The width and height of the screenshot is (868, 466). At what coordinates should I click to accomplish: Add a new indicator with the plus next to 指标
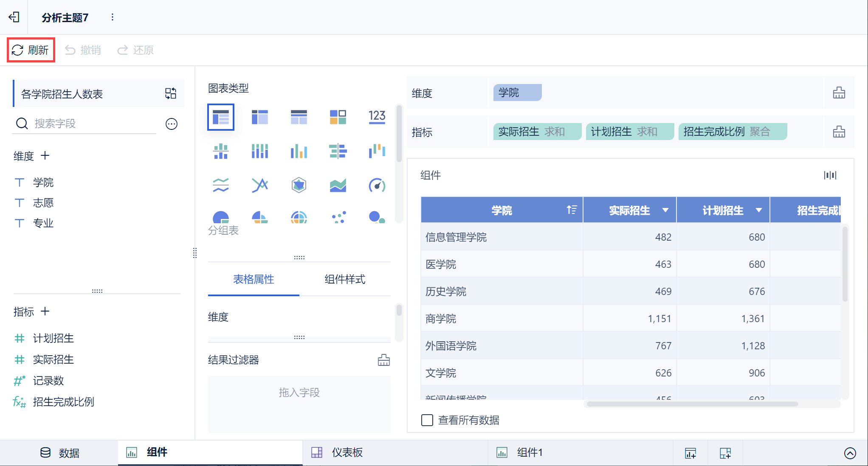(45, 312)
